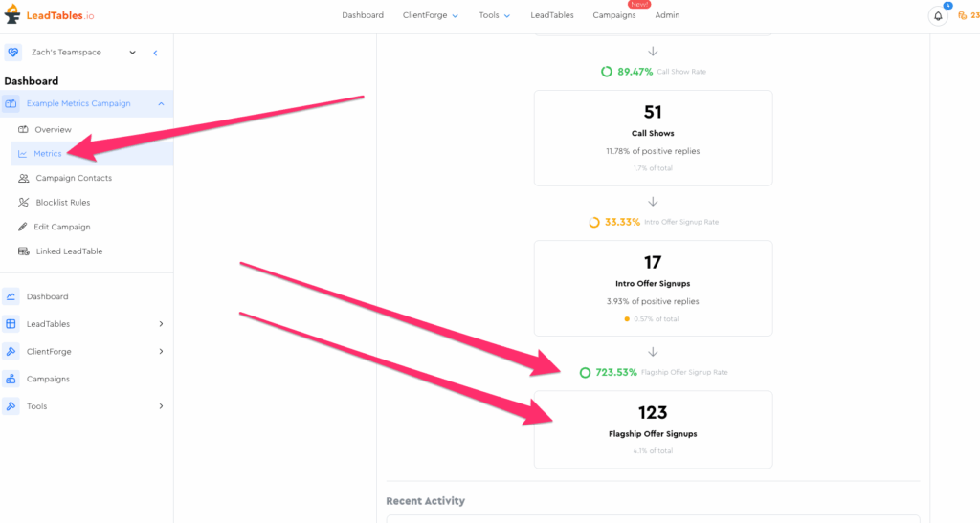Open Campaigns in top navigation bar
This screenshot has height=523, width=980.
tap(613, 15)
